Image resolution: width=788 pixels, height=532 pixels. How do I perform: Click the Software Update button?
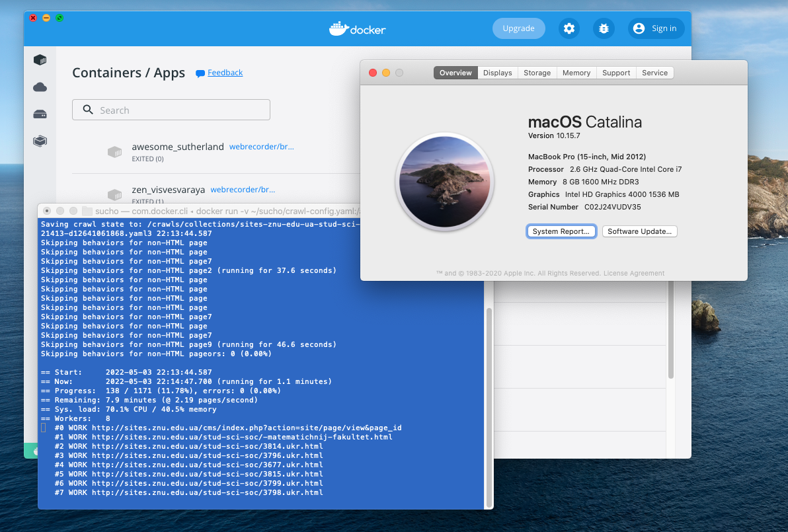click(x=640, y=231)
